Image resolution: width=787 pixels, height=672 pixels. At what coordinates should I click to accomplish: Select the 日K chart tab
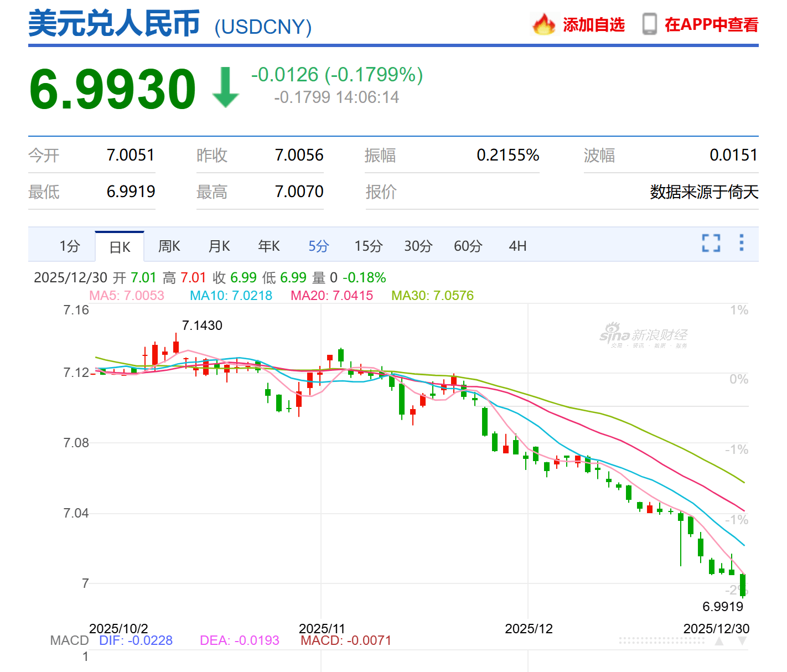tap(120, 247)
